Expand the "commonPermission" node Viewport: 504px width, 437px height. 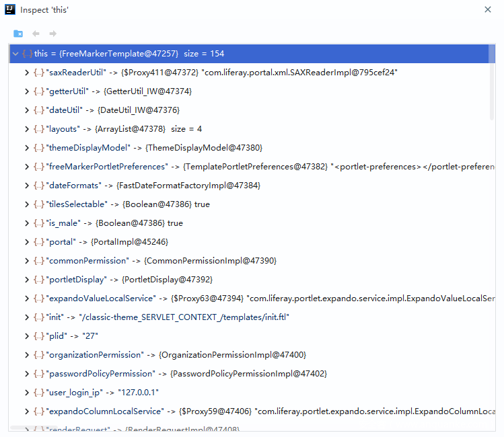27,261
